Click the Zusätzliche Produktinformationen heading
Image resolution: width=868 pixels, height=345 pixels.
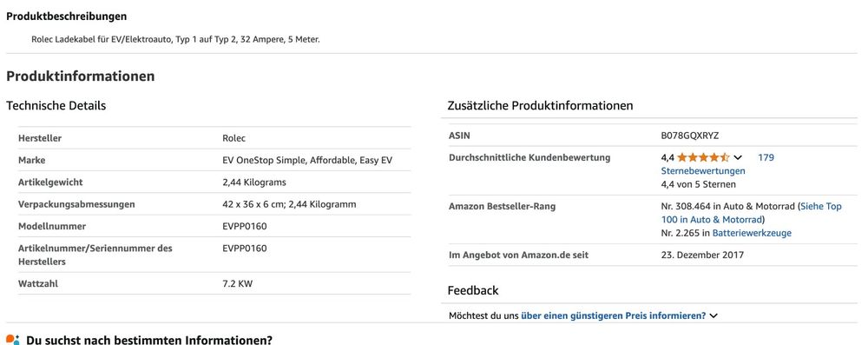click(x=540, y=105)
